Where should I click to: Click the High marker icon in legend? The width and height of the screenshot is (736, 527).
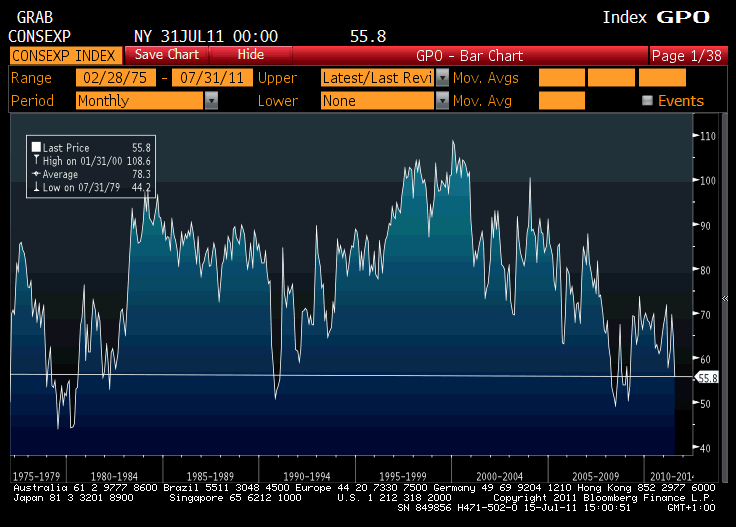point(37,160)
